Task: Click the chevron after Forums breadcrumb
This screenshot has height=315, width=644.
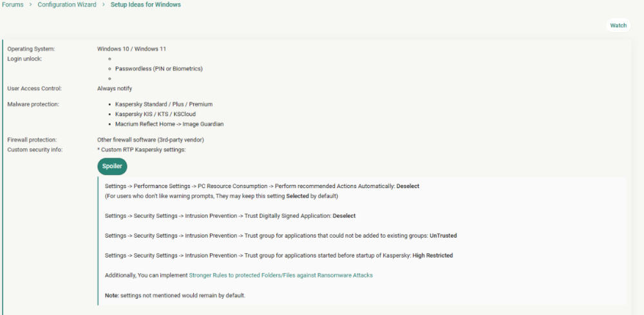Action: click(x=31, y=5)
